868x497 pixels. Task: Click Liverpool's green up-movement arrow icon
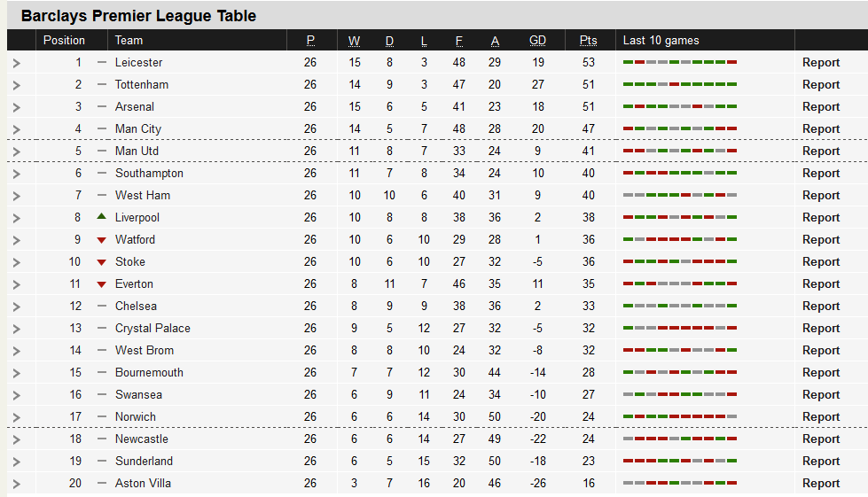click(101, 217)
